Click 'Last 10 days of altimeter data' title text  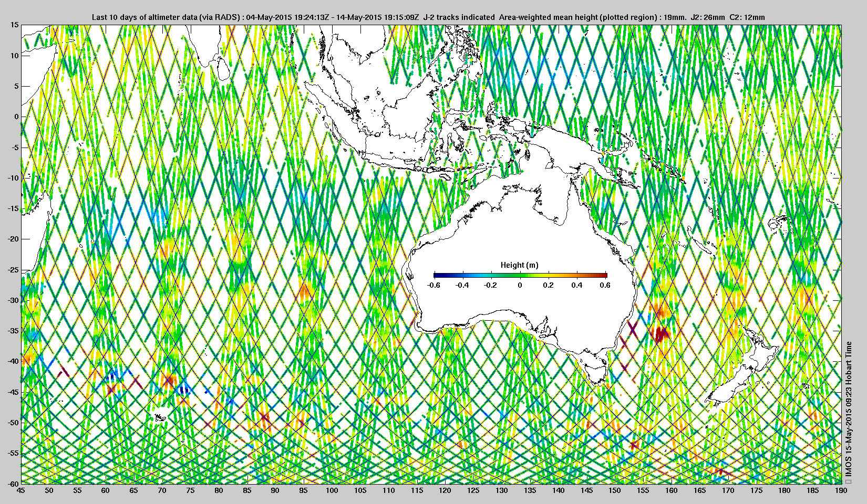[x=146, y=17]
